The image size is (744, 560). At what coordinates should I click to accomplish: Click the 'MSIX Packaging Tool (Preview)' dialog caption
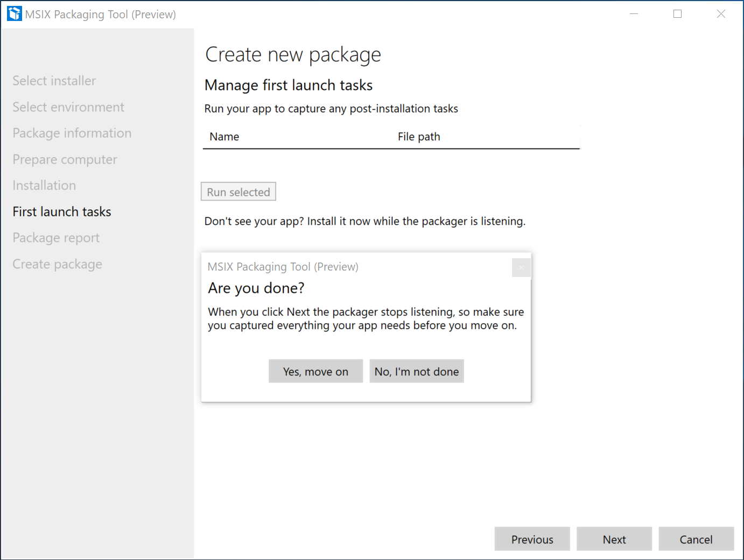click(x=283, y=267)
